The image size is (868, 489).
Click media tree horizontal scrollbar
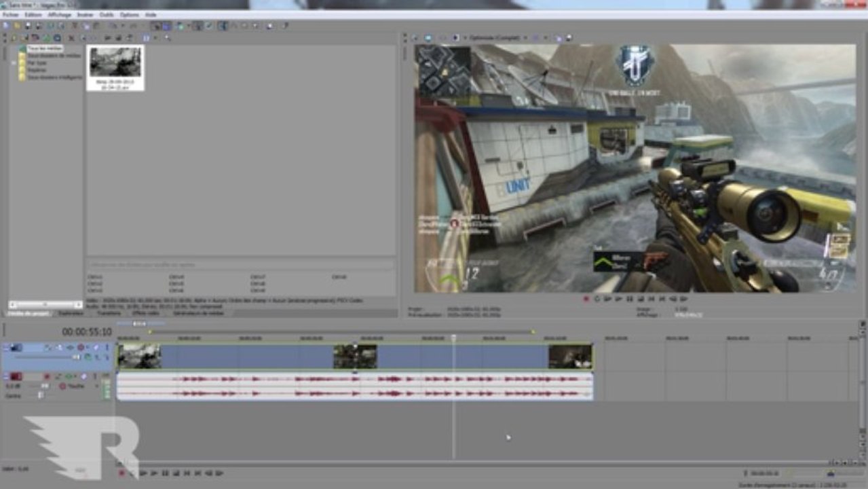(x=45, y=304)
